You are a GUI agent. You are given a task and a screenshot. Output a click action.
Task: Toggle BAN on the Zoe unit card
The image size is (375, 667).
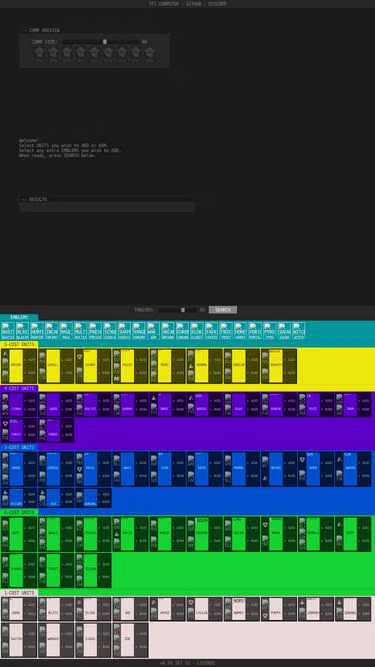142,648
